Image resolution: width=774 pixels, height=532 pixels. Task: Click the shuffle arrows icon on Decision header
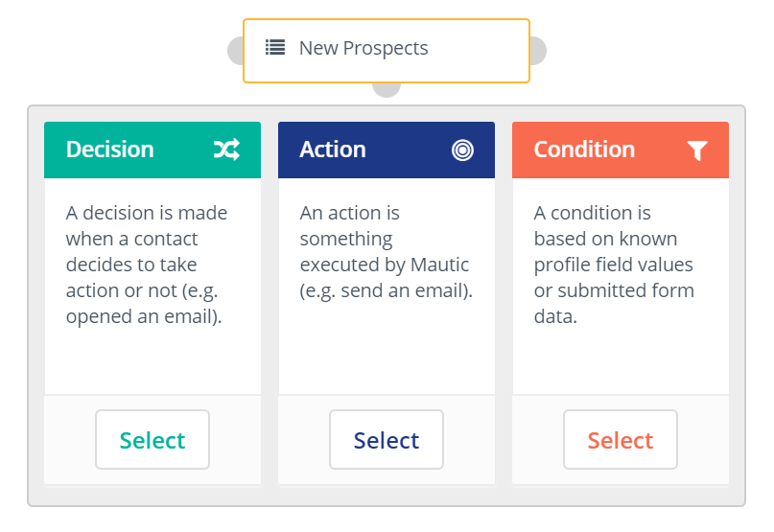[226, 150]
